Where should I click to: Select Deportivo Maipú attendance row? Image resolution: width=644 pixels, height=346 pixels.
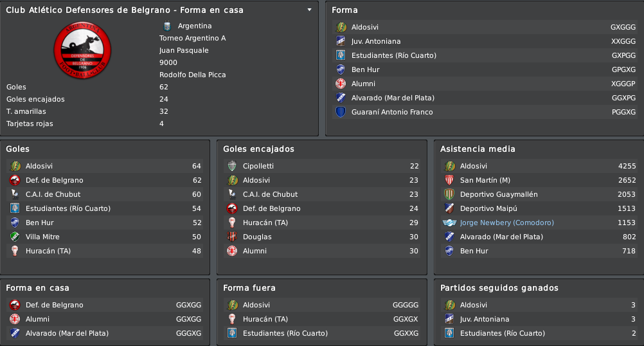pyautogui.click(x=539, y=208)
